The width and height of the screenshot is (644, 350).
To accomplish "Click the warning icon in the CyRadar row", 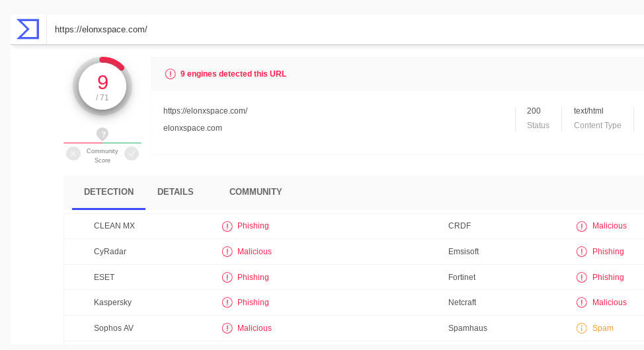I will pyautogui.click(x=227, y=252).
